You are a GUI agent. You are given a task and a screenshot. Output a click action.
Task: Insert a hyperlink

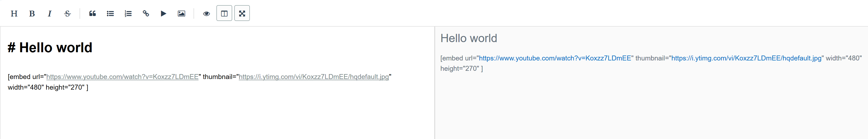[x=146, y=13]
